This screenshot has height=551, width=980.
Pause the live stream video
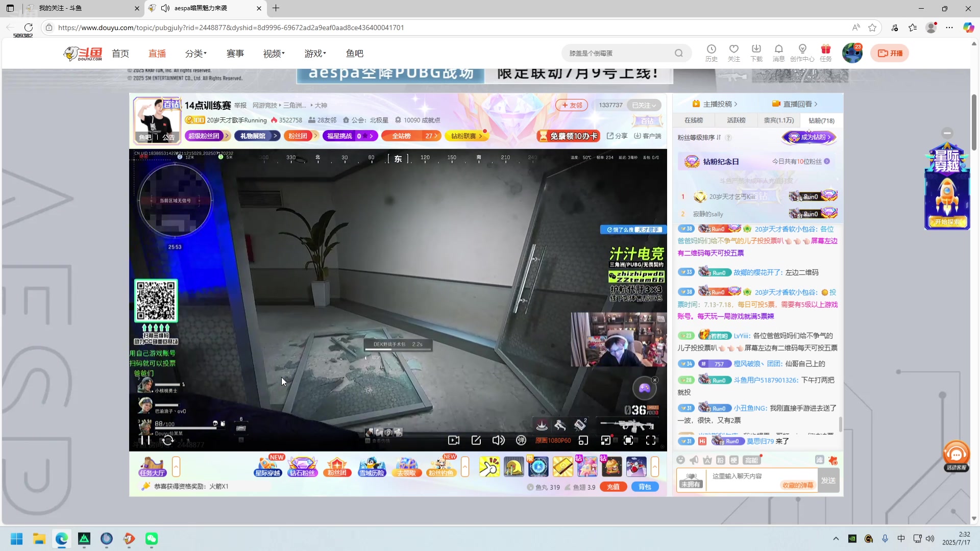145,440
